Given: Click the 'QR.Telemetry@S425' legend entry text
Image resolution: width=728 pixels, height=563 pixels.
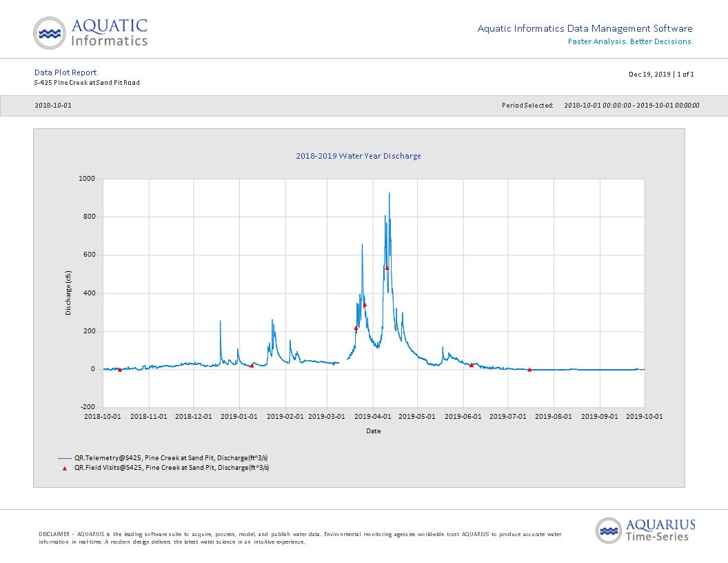Looking at the screenshot, I should tap(171, 458).
